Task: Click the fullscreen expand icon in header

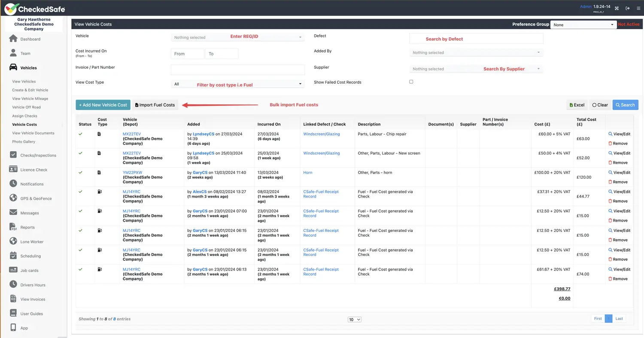Action: (x=617, y=8)
